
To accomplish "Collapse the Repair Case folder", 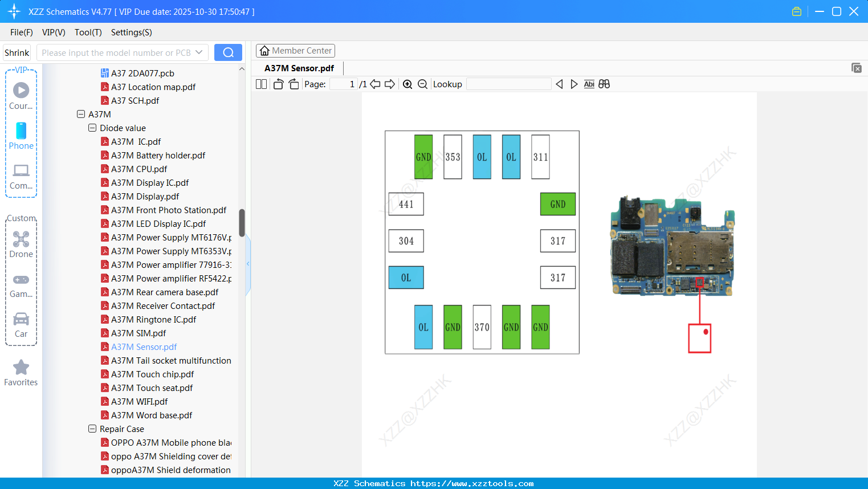I will (x=92, y=429).
